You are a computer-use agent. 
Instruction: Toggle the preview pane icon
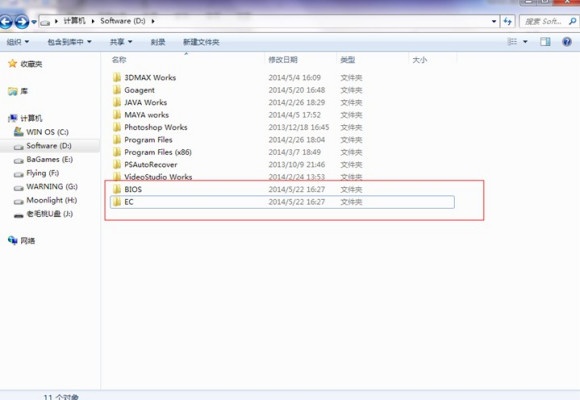[545, 41]
